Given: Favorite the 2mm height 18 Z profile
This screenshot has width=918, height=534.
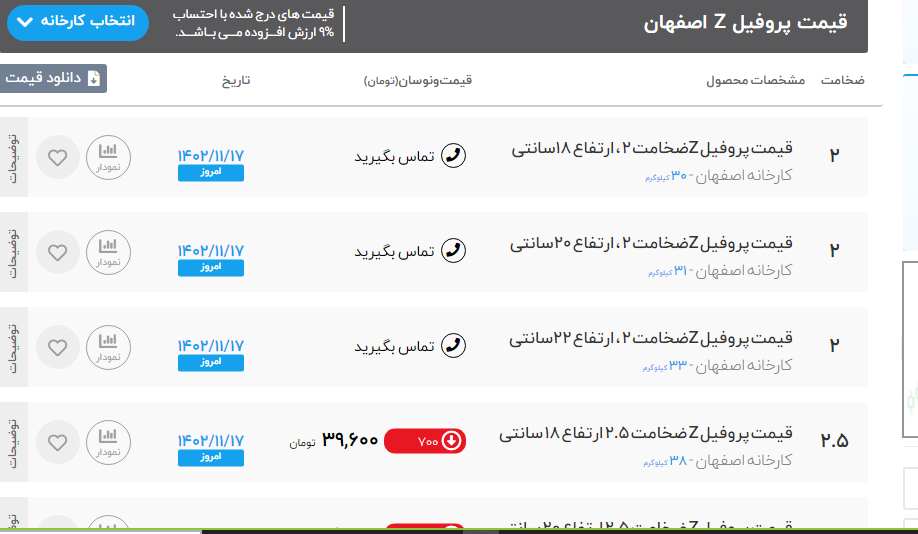Looking at the screenshot, I should [58, 157].
